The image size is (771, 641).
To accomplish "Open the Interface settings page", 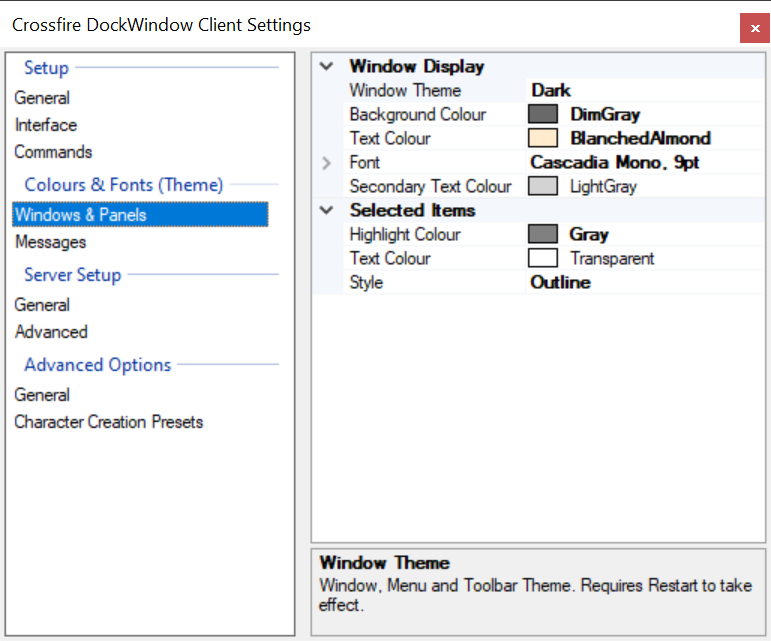I will 46,125.
